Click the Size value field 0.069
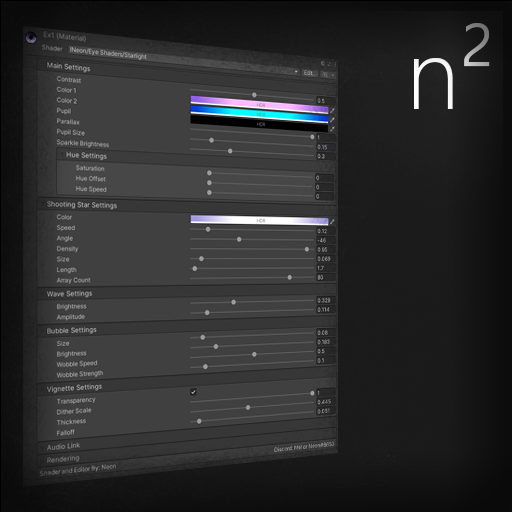Image resolution: width=512 pixels, height=512 pixels. coord(326,259)
